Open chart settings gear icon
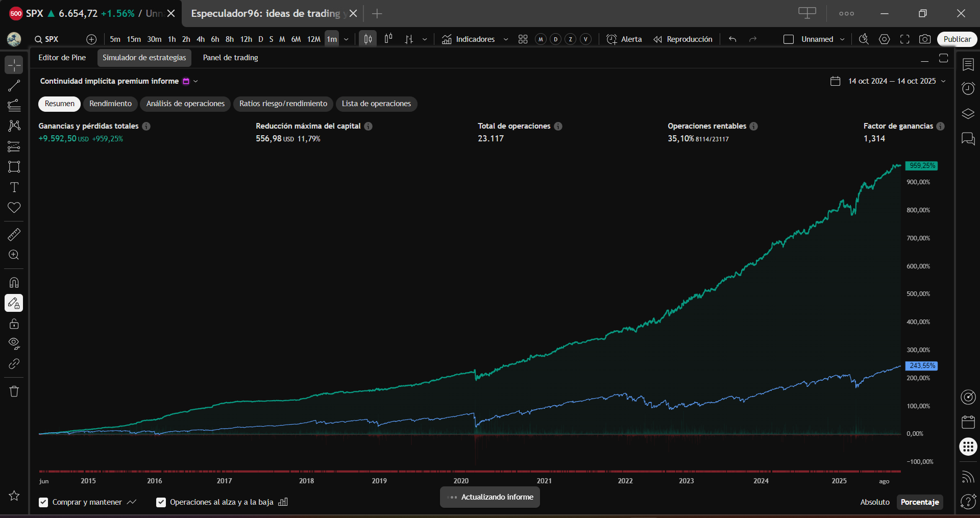Screen dimensions: 980x518 884,39
